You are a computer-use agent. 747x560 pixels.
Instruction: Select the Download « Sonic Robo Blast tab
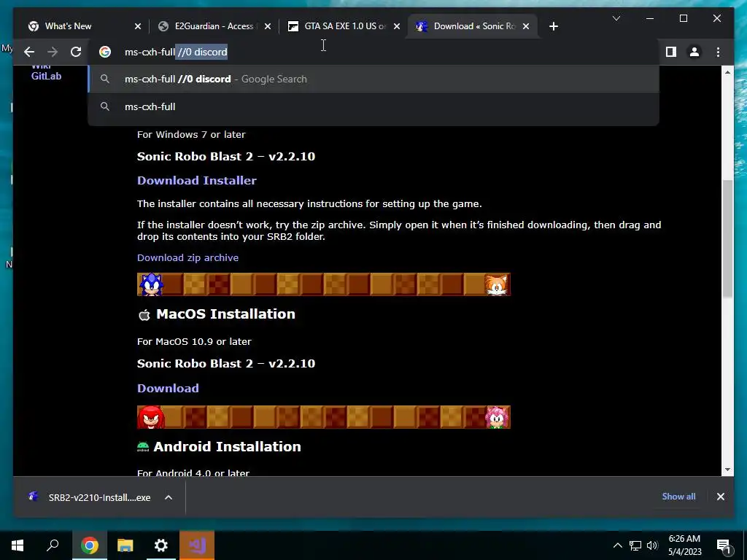pos(474,26)
